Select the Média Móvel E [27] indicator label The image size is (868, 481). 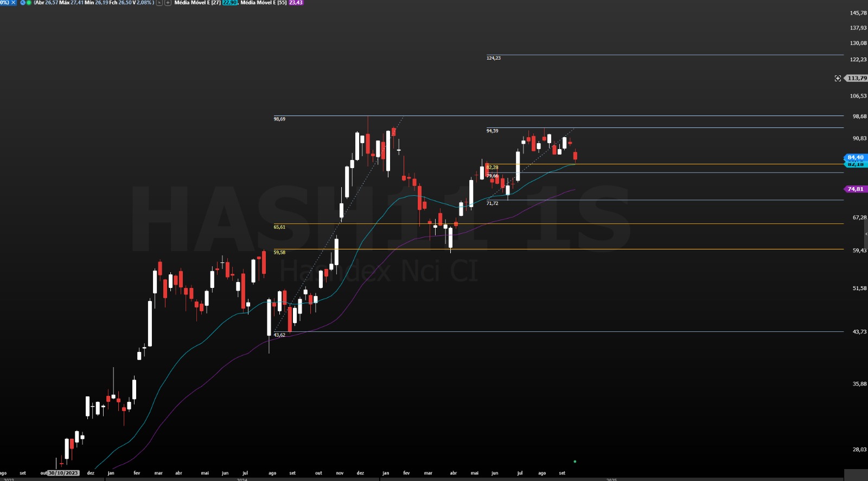(197, 3)
